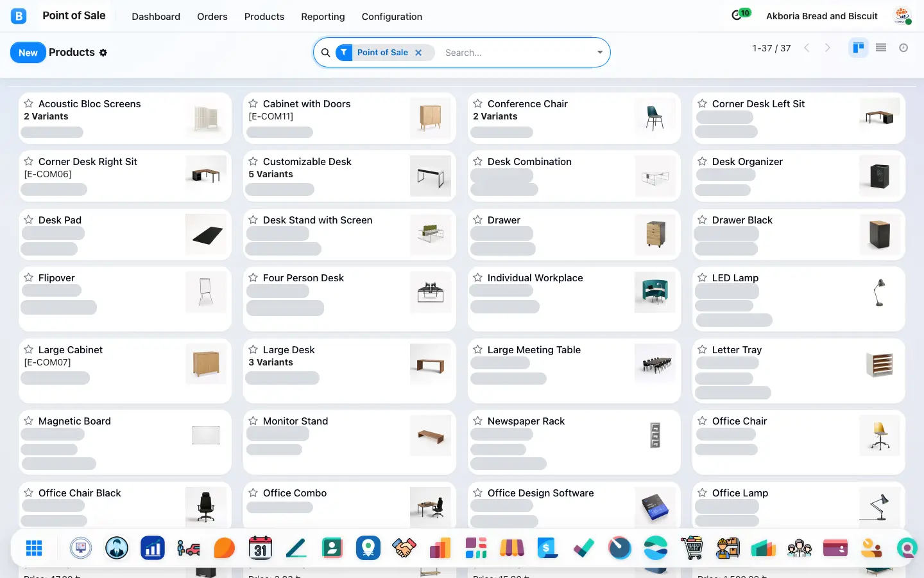The image size is (924, 578).
Task: Star the Office Lamp product
Action: [703, 493]
